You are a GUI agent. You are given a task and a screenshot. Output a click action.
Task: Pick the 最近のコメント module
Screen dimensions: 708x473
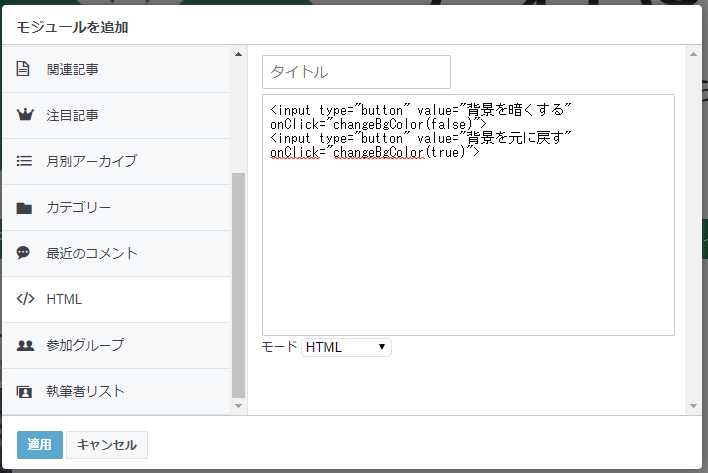[x=116, y=254]
